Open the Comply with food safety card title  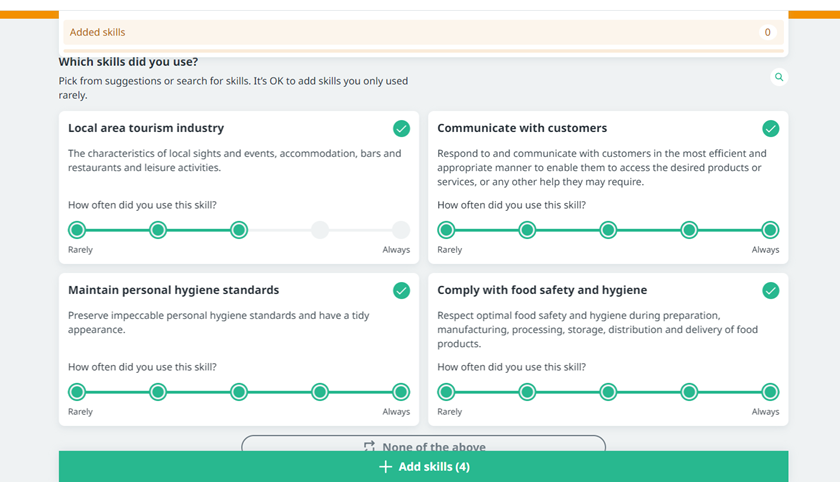point(542,291)
